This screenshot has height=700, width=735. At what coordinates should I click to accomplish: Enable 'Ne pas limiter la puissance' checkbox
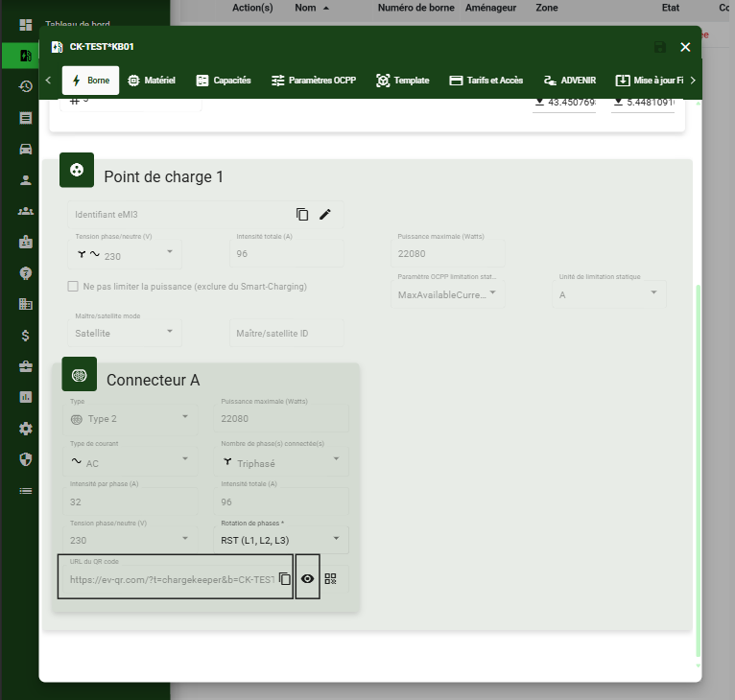[73, 287]
